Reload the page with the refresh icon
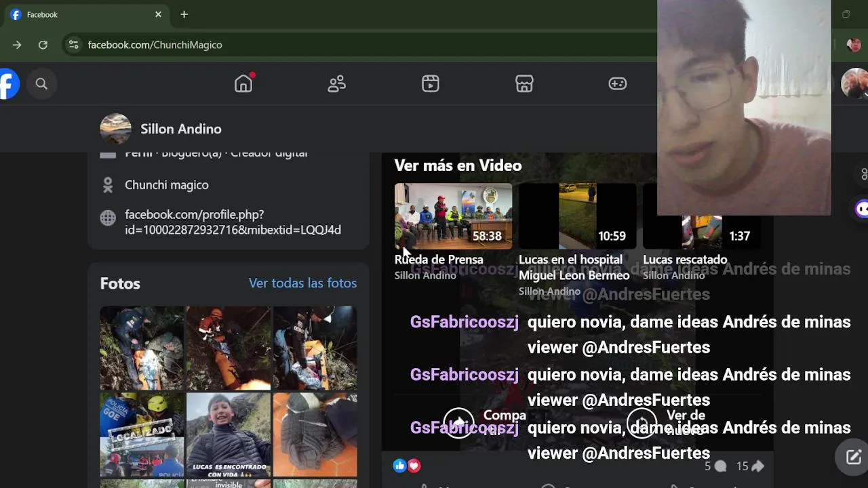The width and height of the screenshot is (868, 488). (43, 45)
